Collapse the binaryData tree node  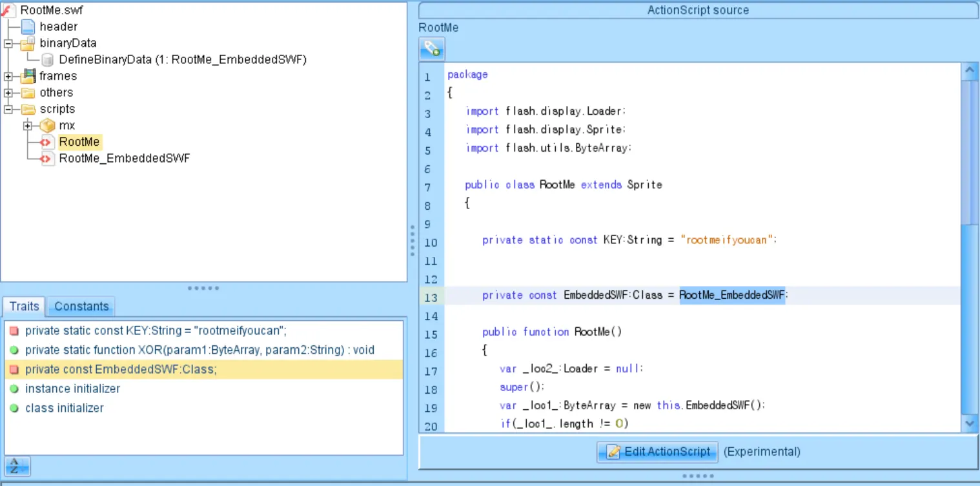[8, 44]
